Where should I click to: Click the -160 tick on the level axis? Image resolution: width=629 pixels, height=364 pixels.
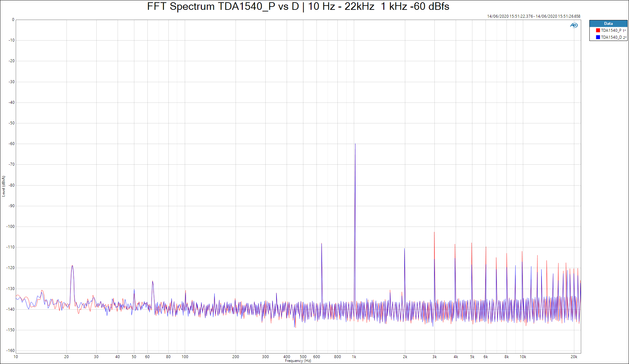click(x=11, y=351)
